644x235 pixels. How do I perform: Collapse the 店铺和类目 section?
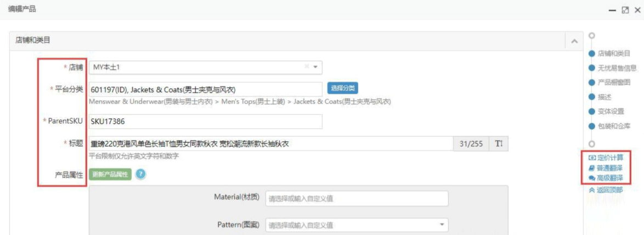(x=574, y=41)
